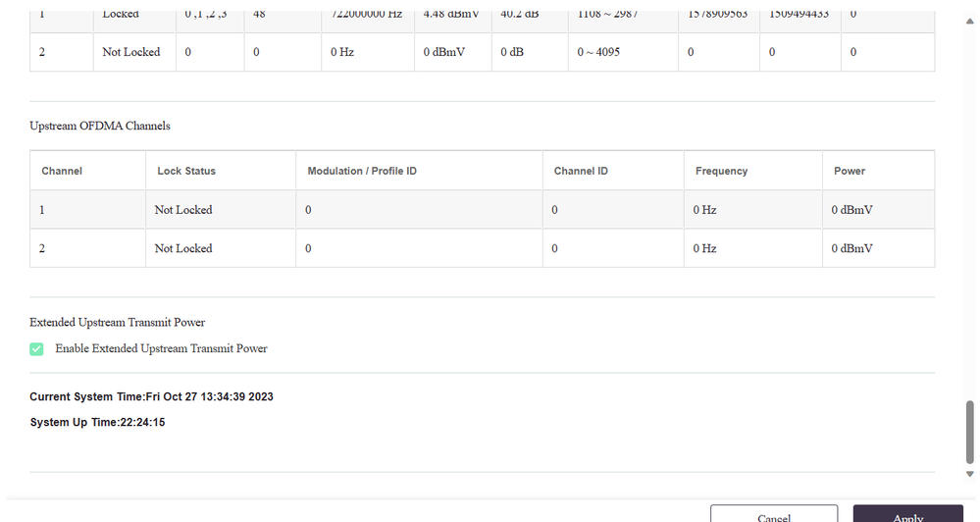The width and height of the screenshot is (980, 522).
Task: Click the Frequency column header
Action: pyautogui.click(x=721, y=171)
